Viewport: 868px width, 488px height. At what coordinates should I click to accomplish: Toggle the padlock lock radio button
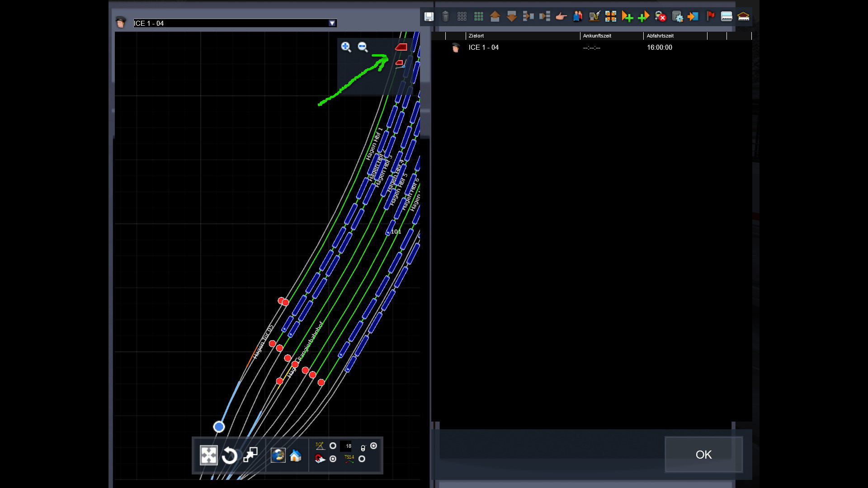tap(373, 446)
